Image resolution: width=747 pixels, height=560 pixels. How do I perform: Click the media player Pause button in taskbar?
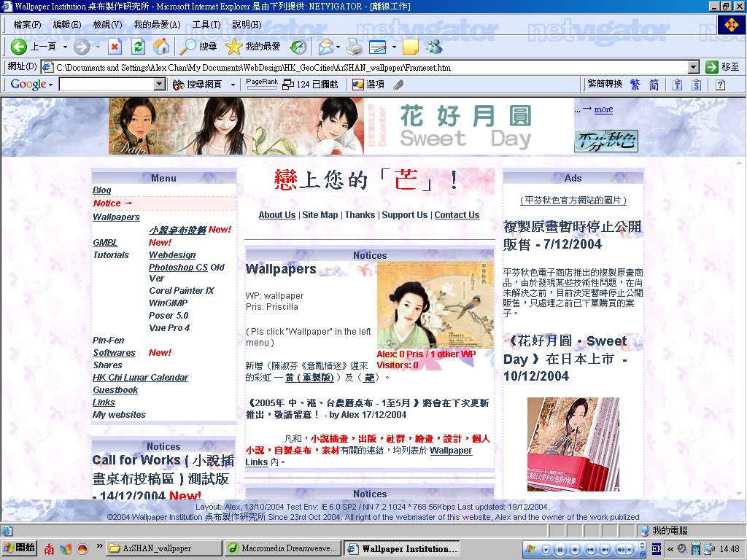560,549
